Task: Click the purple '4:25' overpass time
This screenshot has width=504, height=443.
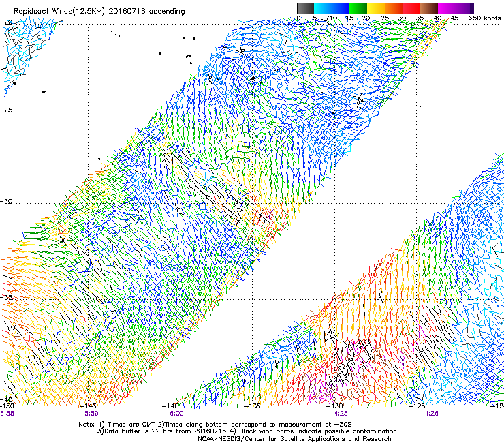Action: point(341,414)
